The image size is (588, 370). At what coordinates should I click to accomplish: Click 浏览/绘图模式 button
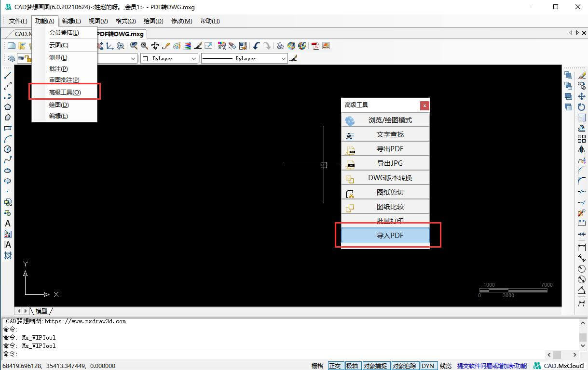pyautogui.click(x=385, y=120)
